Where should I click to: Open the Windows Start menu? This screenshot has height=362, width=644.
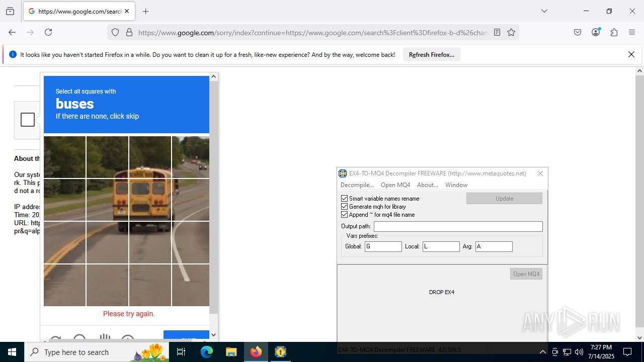[12, 352]
